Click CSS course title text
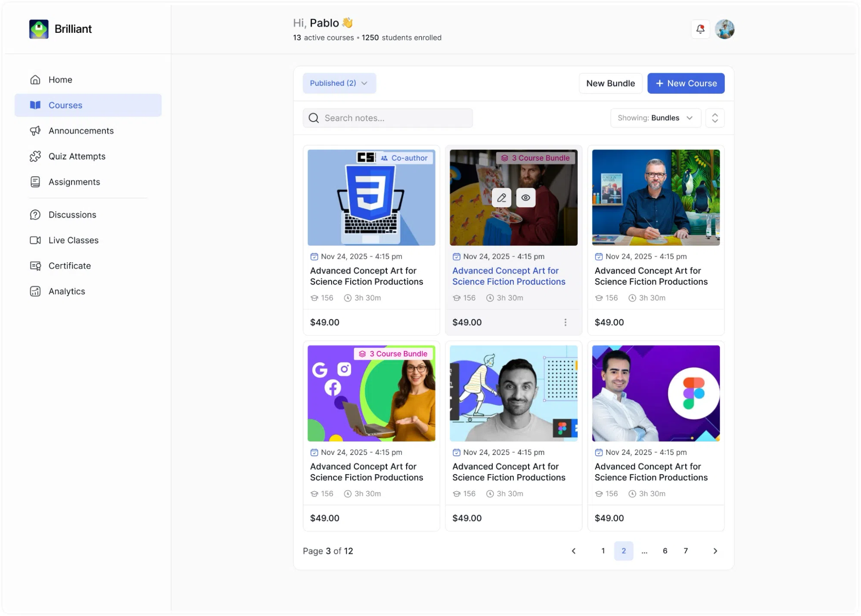The height and width of the screenshot is (616, 861). click(367, 276)
